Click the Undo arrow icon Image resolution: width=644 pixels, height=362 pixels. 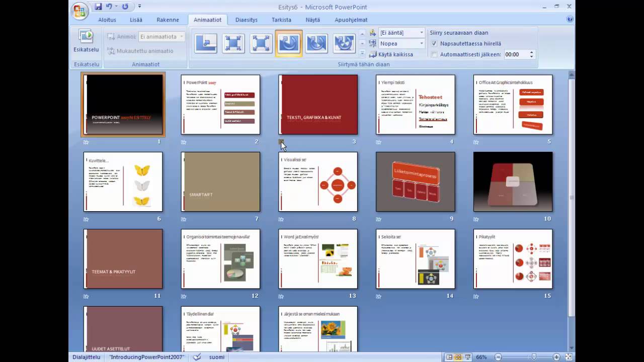[109, 7]
